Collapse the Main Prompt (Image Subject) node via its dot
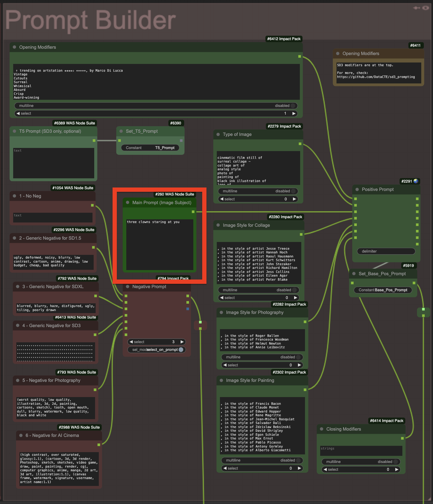Viewport: 433px width, 504px height. point(128,202)
